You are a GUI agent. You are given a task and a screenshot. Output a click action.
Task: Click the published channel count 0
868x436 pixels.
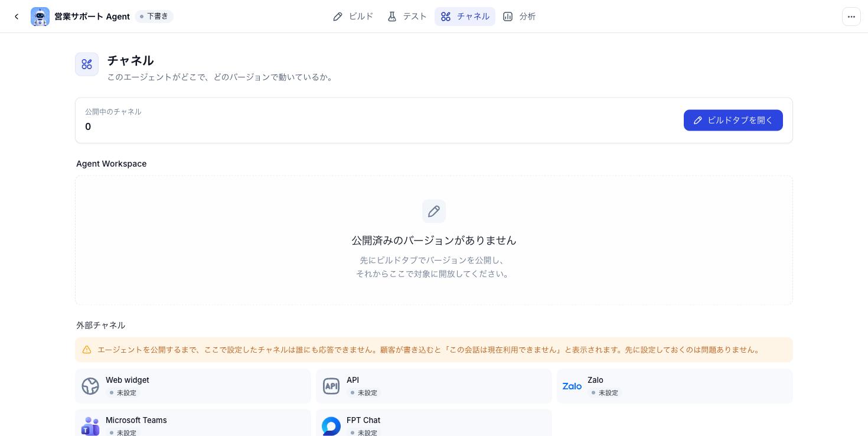tap(88, 126)
